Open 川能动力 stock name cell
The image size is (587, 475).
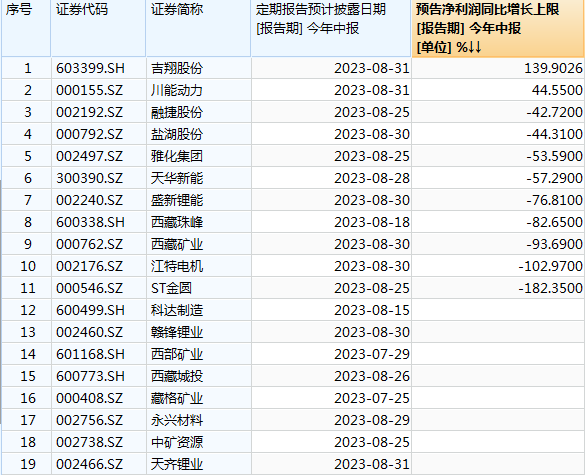pyautogui.click(x=177, y=91)
